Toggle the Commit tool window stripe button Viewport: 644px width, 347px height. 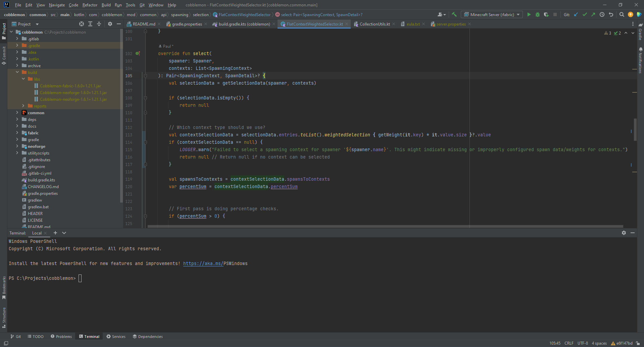point(4,55)
